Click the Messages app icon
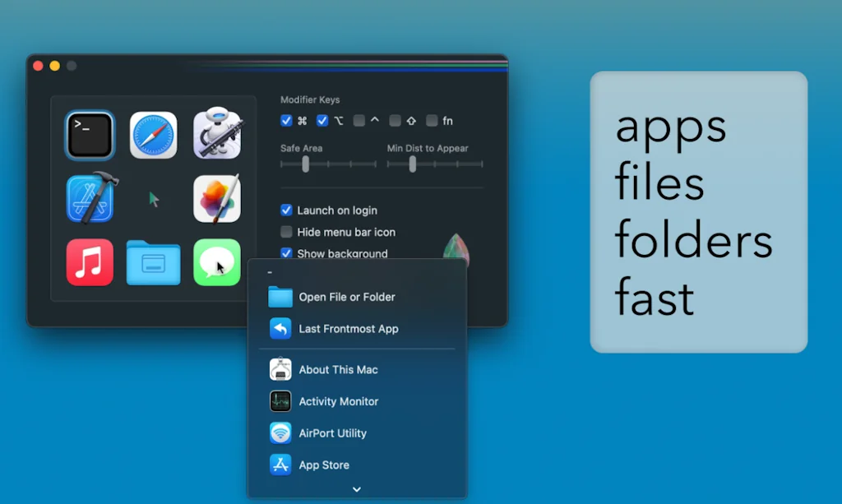This screenshot has height=504, width=842. (x=217, y=262)
